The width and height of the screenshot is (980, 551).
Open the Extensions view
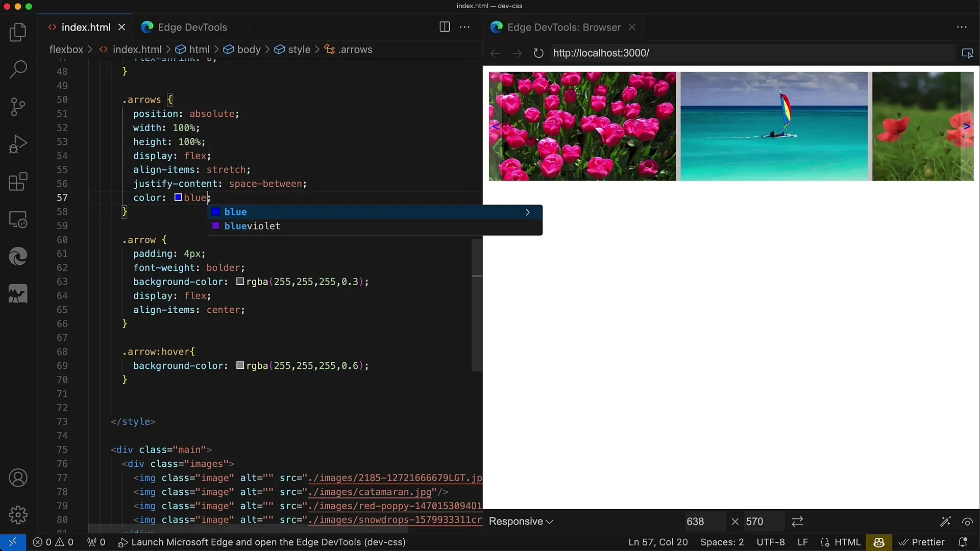pyautogui.click(x=18, y=182)
